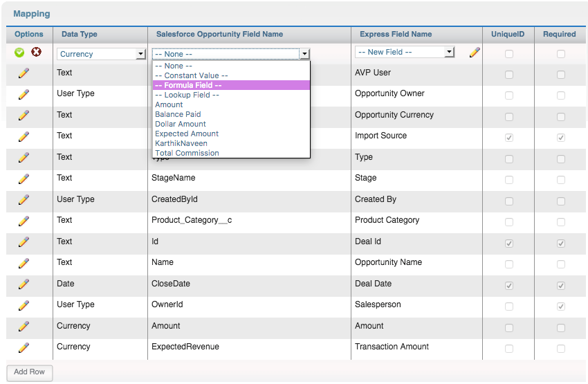Viewport: 588px width, 384px height.
Task: Click the Mapping section title
Action: click(32, 14)
